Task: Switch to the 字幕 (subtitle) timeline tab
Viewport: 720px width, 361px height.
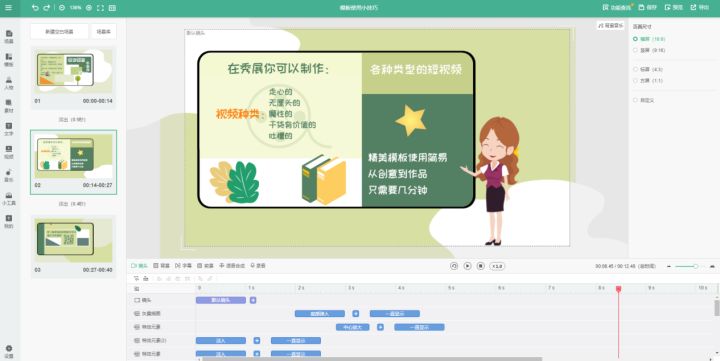Action: tap(183, 265)
